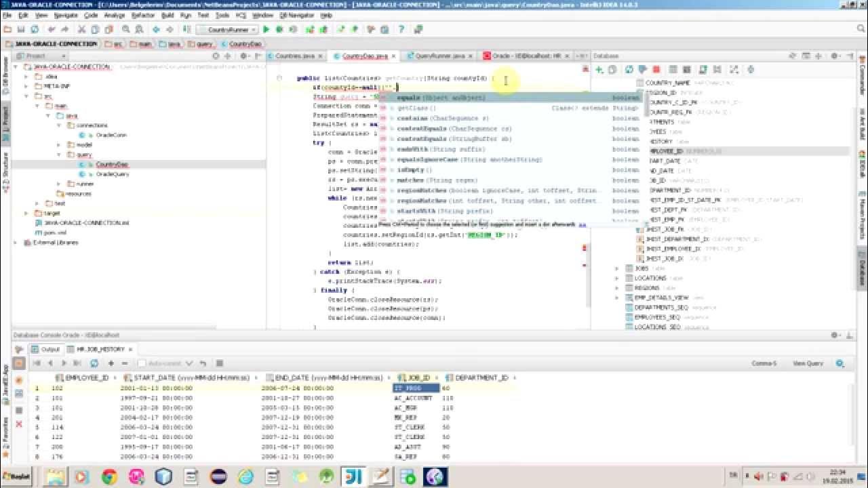868x488 pixels.
Task: Switch to the QueryRunner.java editor tab
Action: click(x=439, y=56)
